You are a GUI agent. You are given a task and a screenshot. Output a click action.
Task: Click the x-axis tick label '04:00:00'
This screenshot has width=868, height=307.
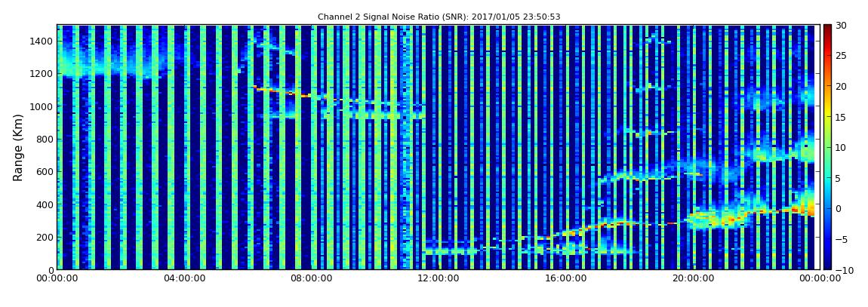pyautogui.click(x=185, y=279)
